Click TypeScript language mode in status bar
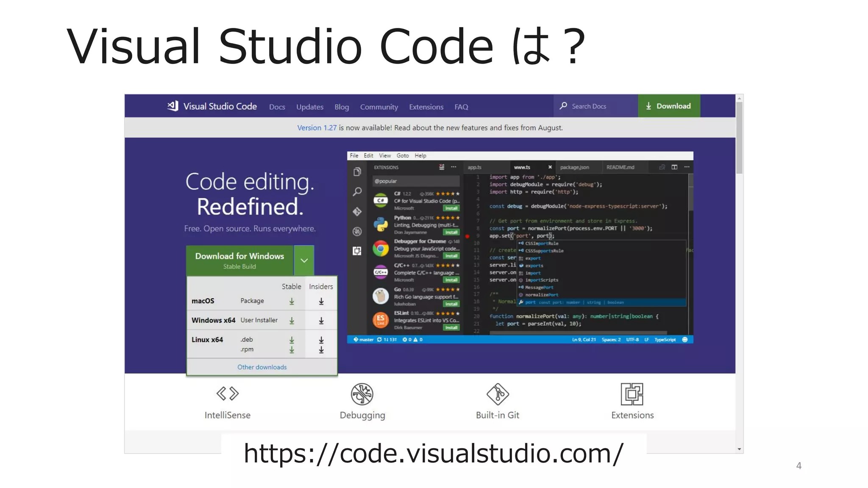The image size is (868, 488). (665, 340)
